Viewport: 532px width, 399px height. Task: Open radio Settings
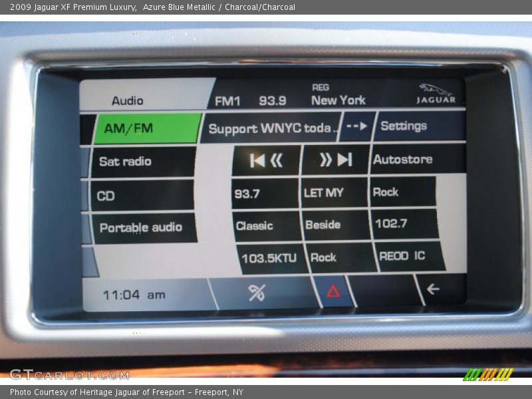click(420, 126)
